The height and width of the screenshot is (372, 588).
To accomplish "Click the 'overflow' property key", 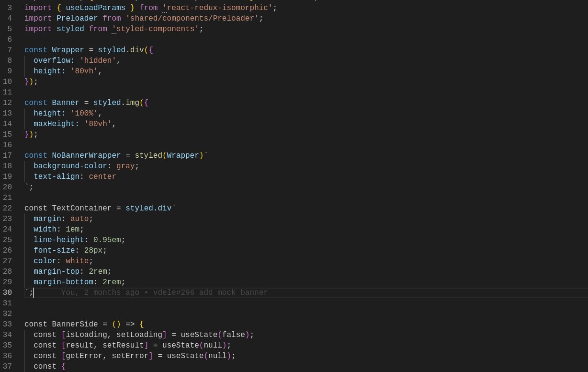I will [52, 60].
